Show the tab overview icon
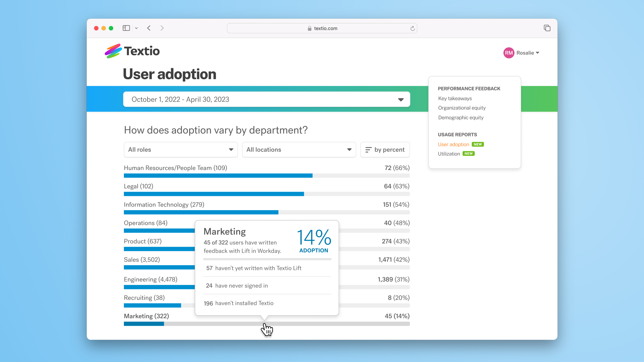Viewport: 644px width, 362px height. click(x=547, y=28)
